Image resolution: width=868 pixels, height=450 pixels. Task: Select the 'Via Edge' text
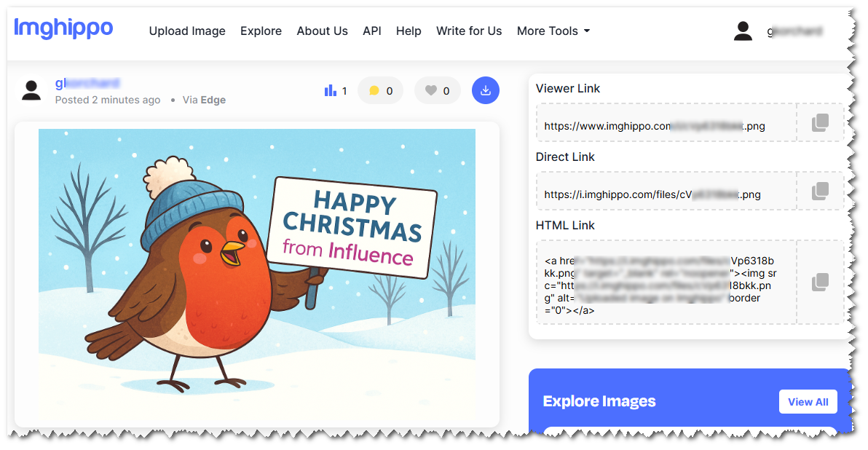[x=205, y=100]
